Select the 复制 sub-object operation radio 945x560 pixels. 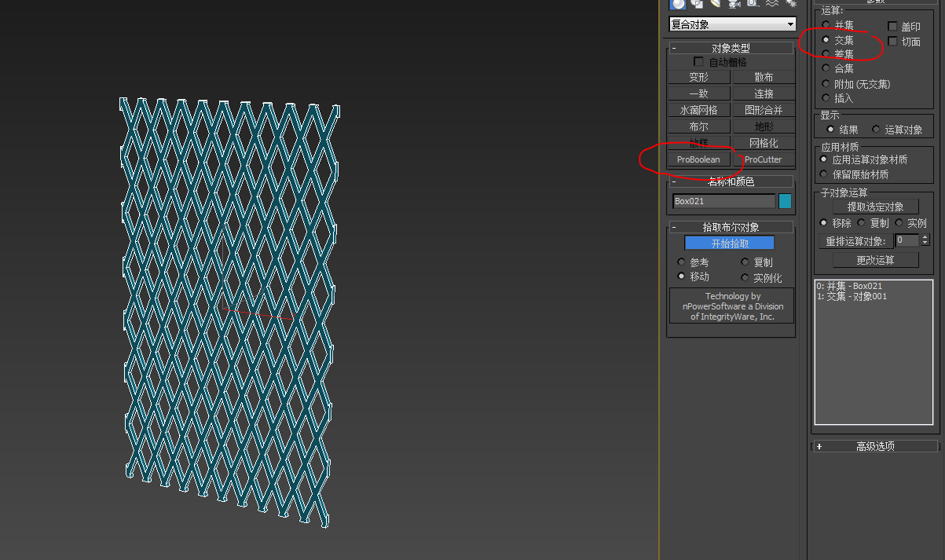(x=862, y=223)
